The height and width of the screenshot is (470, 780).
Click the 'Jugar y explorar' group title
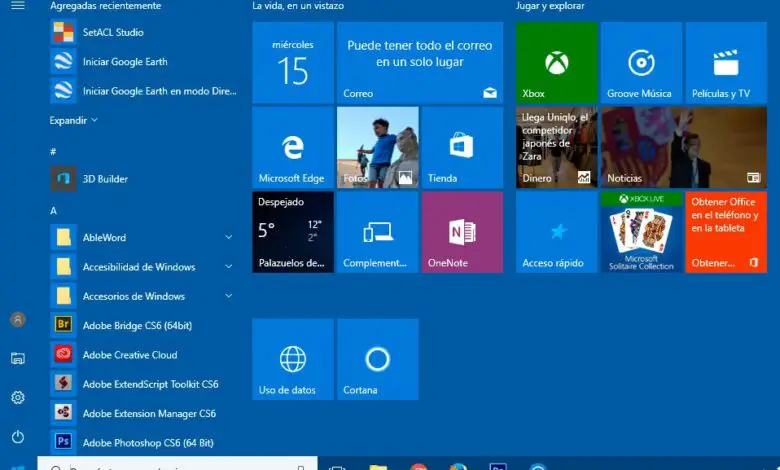[550, 6]
